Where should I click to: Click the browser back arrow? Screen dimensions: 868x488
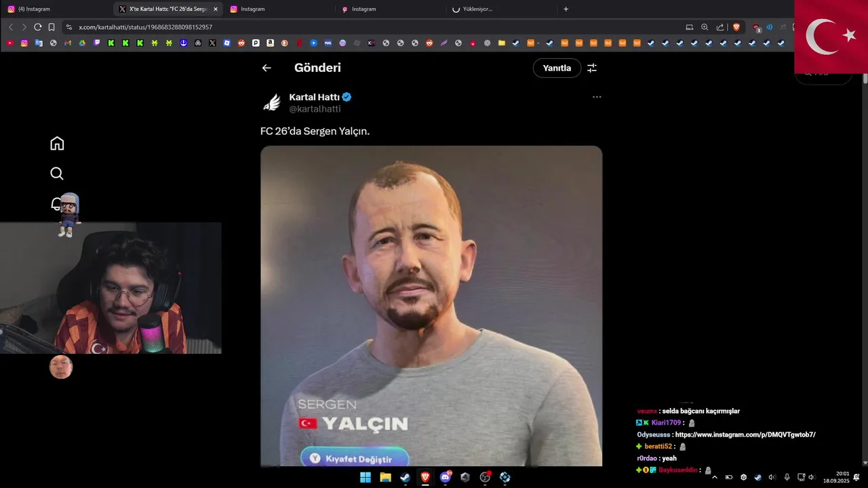tap(11, 27)
